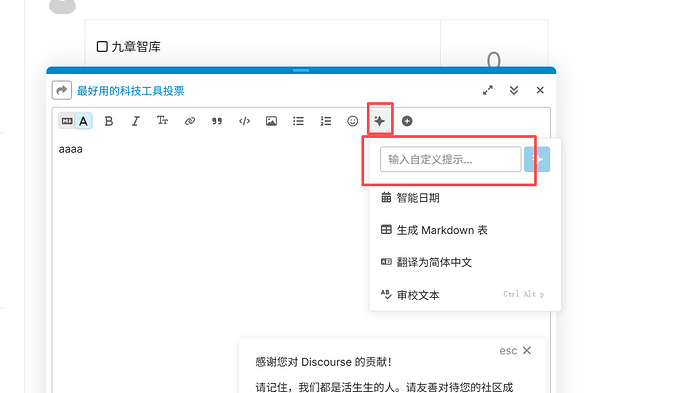Click the composer resize grip handle
Viewport: 690px width, 393px height.
pyautogui.click(x=301, y=70)
